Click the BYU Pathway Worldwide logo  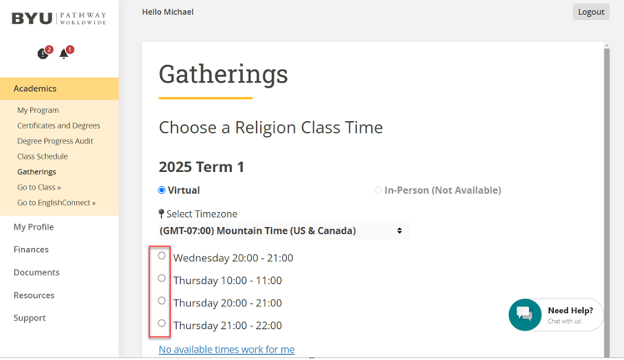(x=59, y=18)
